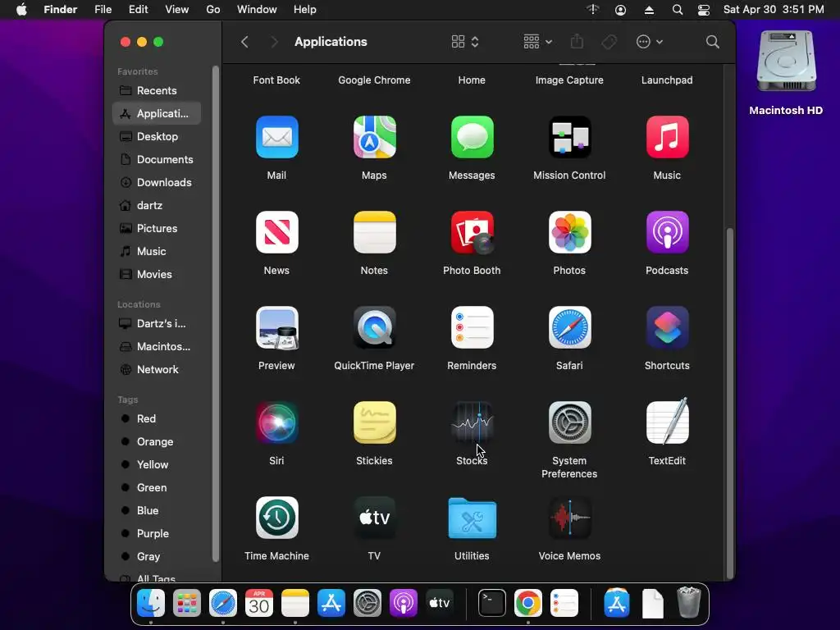Open the Apple menu

tap(21, 9)
